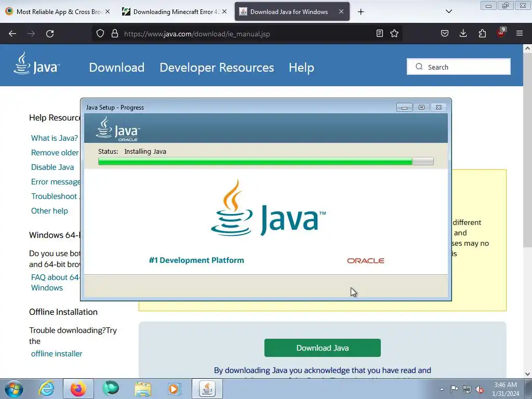
Task: Click the ORACLE logo in Java Setup
Action: click(365, 261)
